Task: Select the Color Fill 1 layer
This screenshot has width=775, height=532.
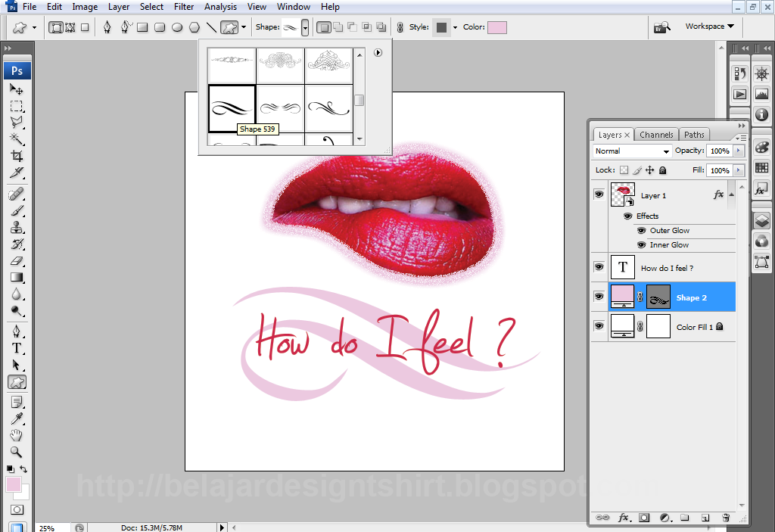Action: (x=694, y=328)
